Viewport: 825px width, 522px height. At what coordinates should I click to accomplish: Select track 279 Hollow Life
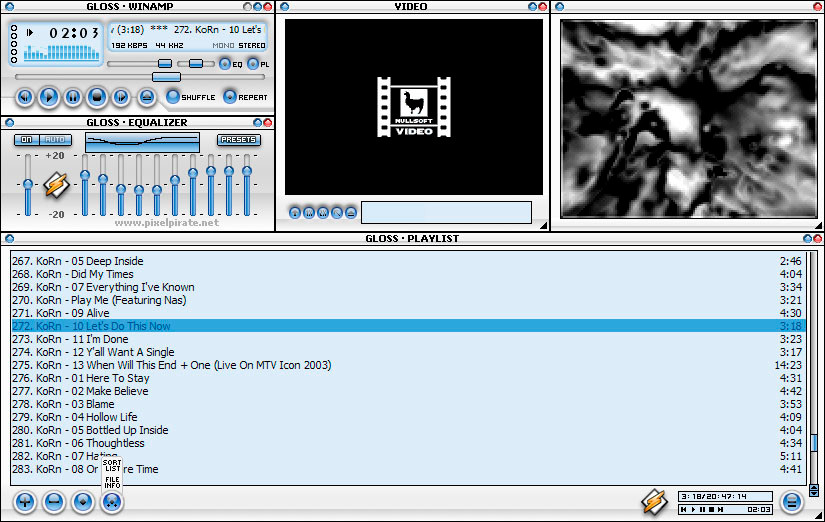(x=408, y=417)
